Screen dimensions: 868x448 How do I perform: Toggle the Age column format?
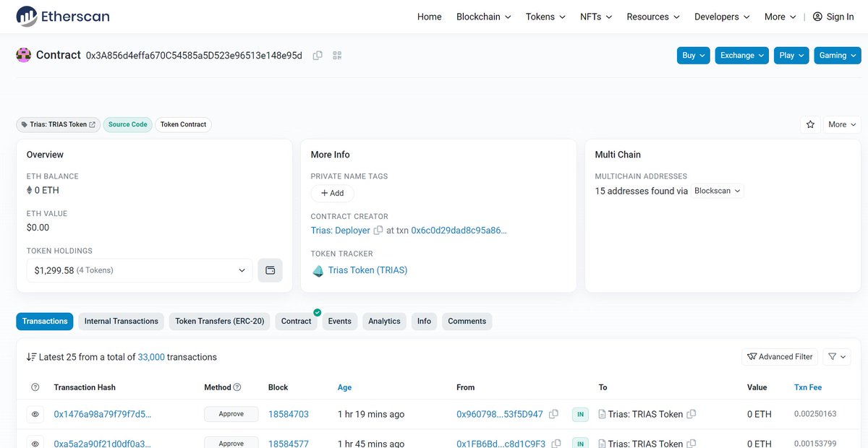(x=344, y=387)
